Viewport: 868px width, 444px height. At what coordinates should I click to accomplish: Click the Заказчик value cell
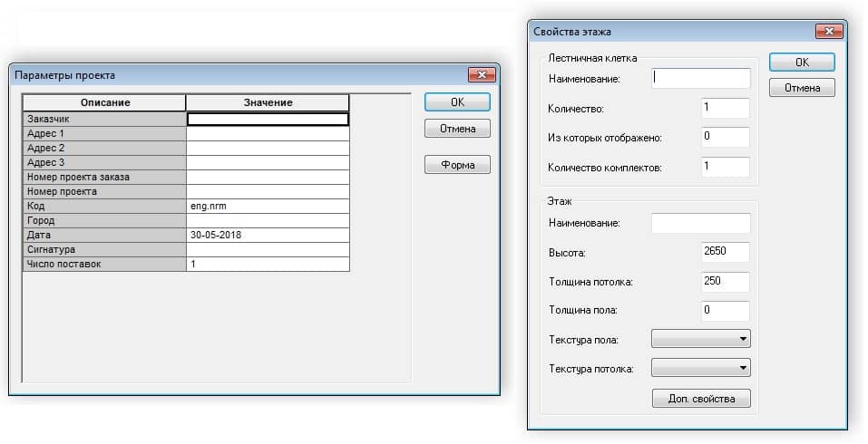pos(268,119)
